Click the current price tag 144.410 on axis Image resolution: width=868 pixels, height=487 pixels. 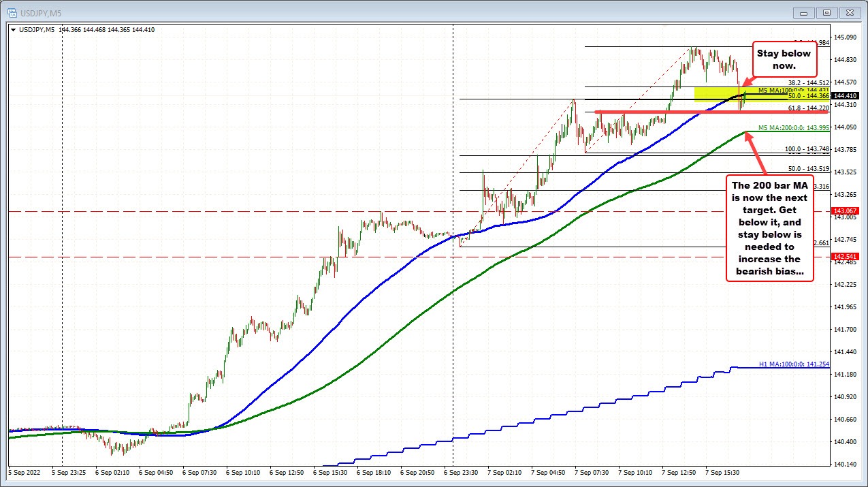[x=844, y=96]
